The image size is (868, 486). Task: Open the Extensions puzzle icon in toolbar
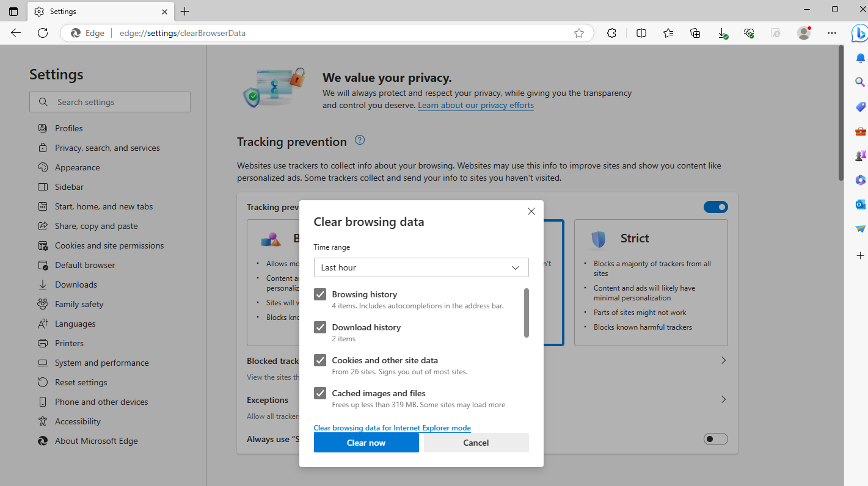[x=611, y=33]
